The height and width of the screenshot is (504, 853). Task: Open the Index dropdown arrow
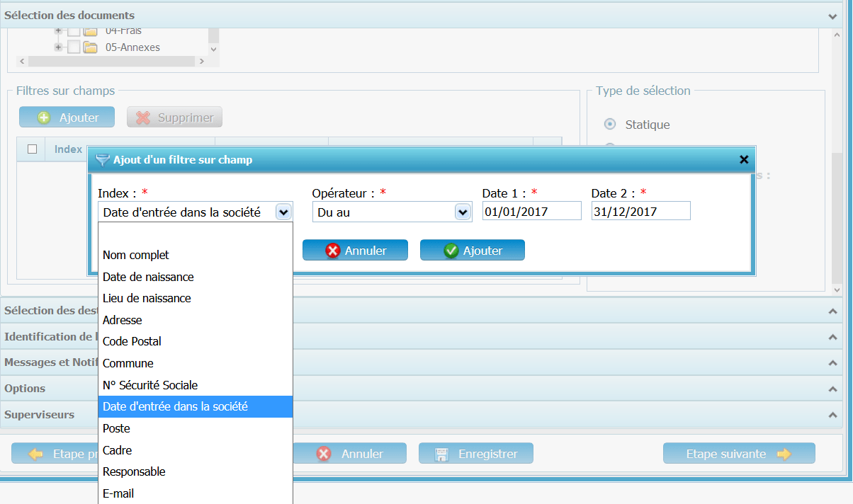point(283,212)
